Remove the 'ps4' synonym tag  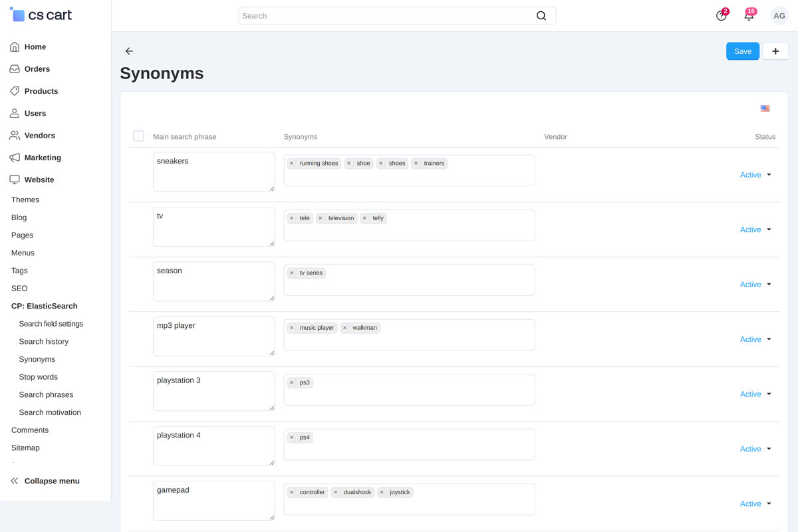tap(292, 438)
